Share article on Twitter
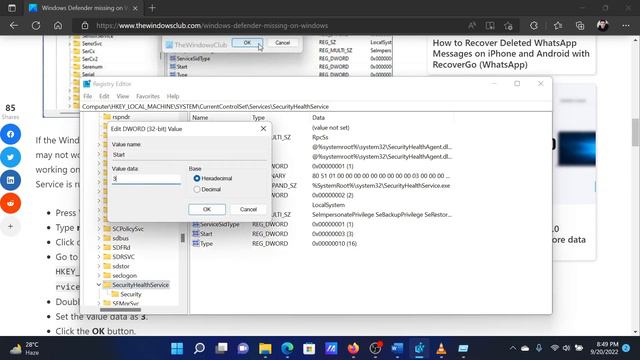This screenshot has width=640, height=360. (10, 157)
